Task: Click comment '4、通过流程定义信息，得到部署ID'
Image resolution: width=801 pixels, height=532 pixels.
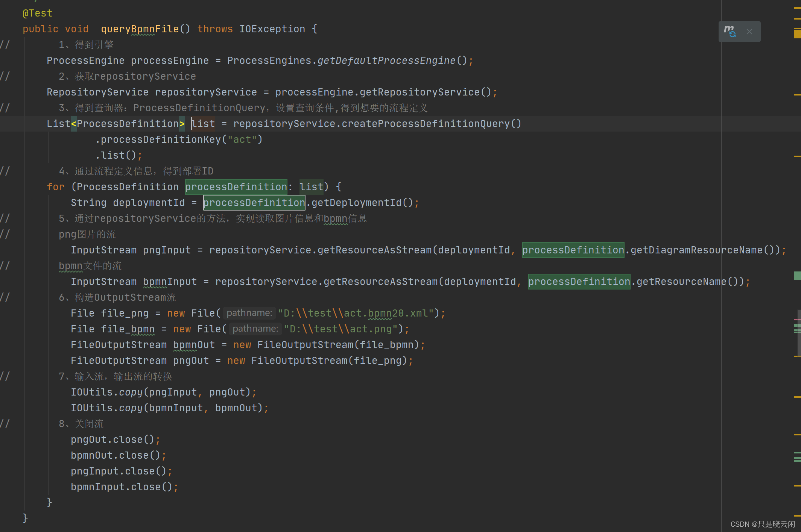Action: click(136, 171)
